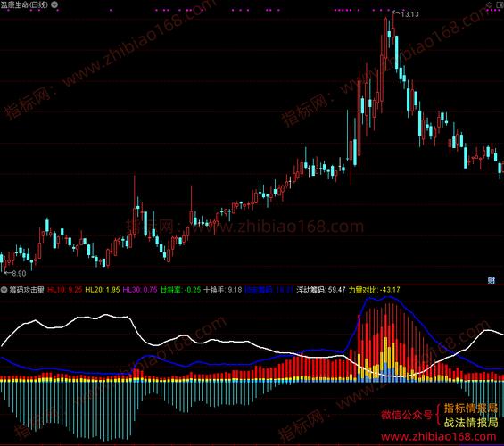Click the 浮动筹码 value label
Screen dimensions: 504x446
(321, 290)
